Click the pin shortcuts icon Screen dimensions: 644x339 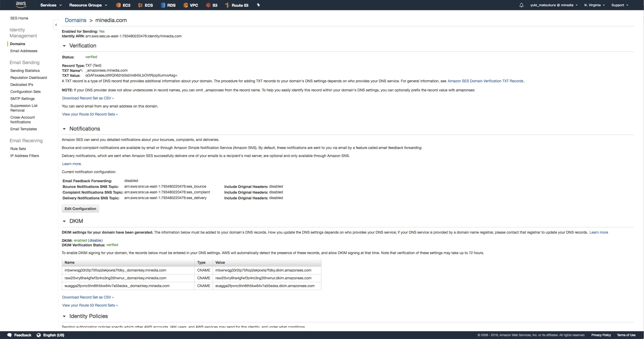click(x=258, y=5)
